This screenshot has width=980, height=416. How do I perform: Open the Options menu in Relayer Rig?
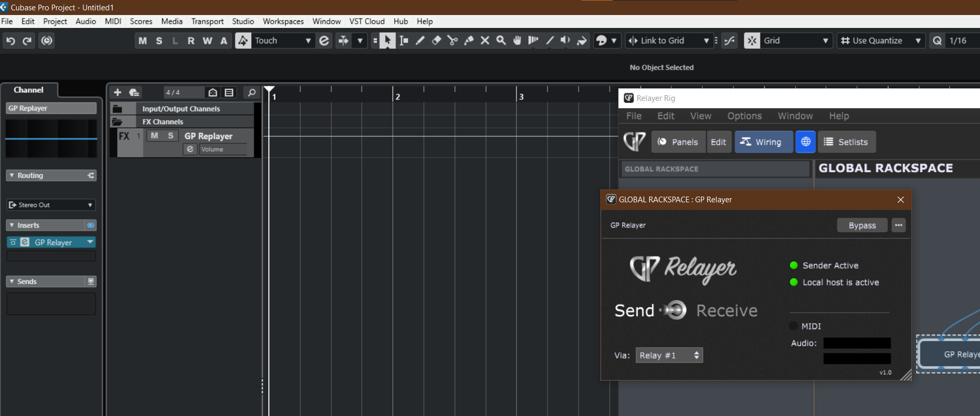[x=744, y=116]
